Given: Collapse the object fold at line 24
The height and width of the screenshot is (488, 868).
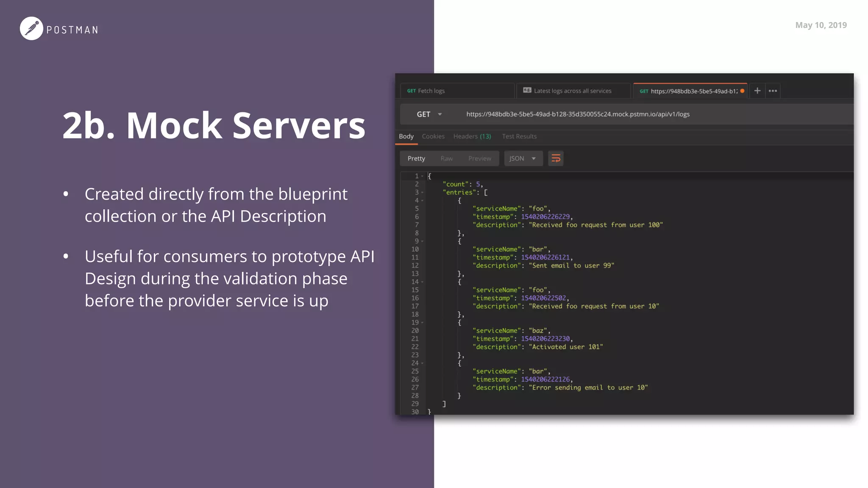Looking at the screenshot, I should 422,363.
